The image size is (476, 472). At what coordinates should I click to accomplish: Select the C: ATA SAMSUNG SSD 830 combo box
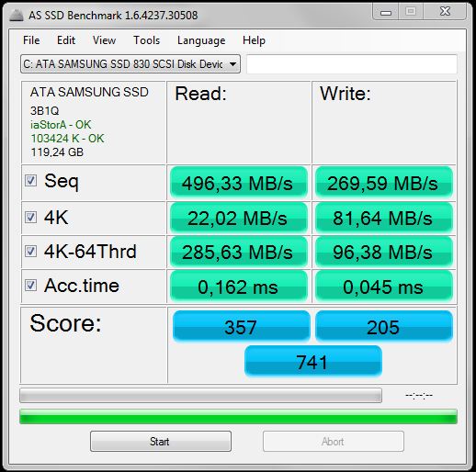click(x=130, y=64)
